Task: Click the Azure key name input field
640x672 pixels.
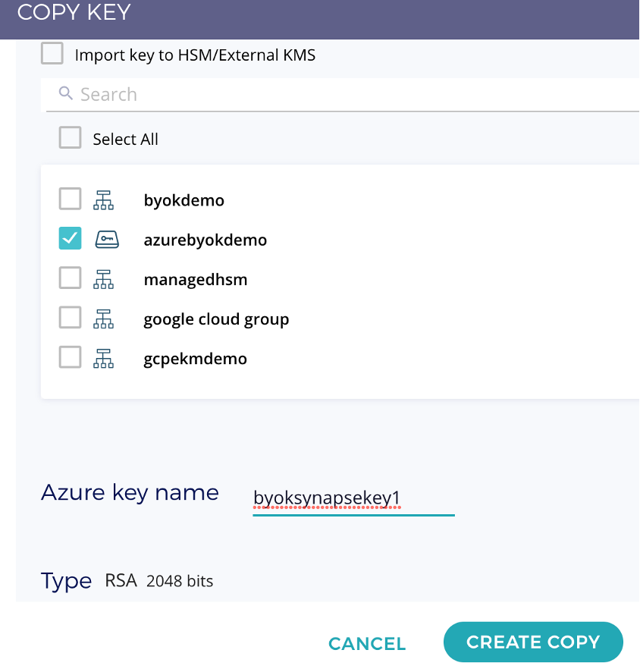Action: coord(353,499)
